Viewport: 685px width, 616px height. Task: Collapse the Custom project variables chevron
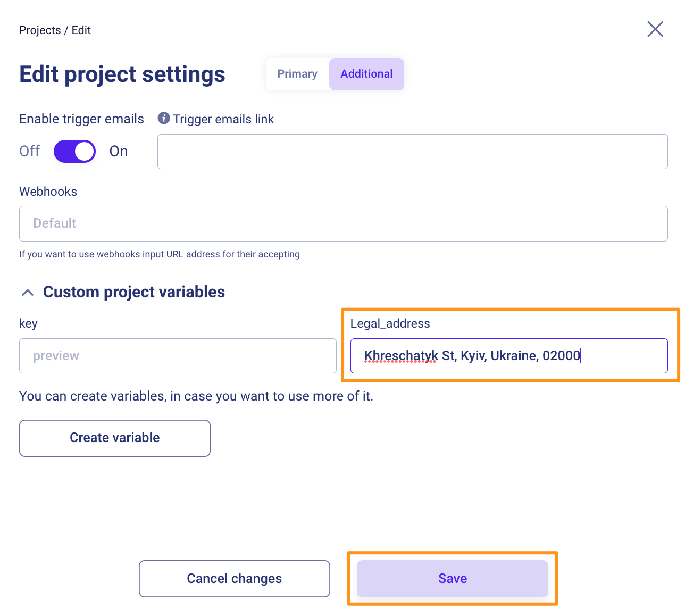(x=28, y=293)
